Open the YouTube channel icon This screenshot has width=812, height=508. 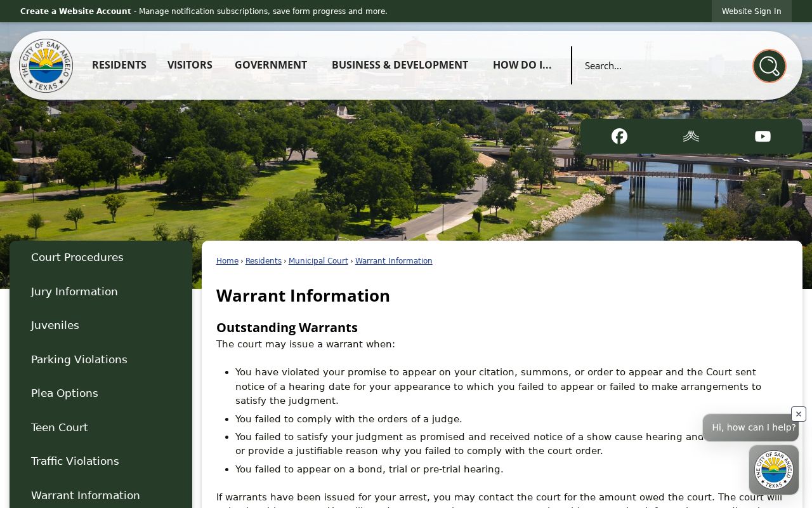pyautogui.click(x=763, y=137)
